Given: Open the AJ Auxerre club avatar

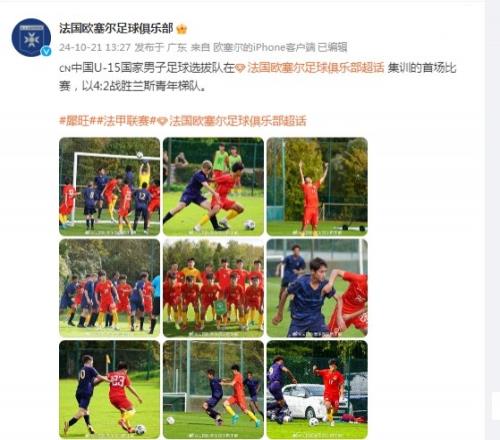Looking at the screenshot, I should coord(31,37).
